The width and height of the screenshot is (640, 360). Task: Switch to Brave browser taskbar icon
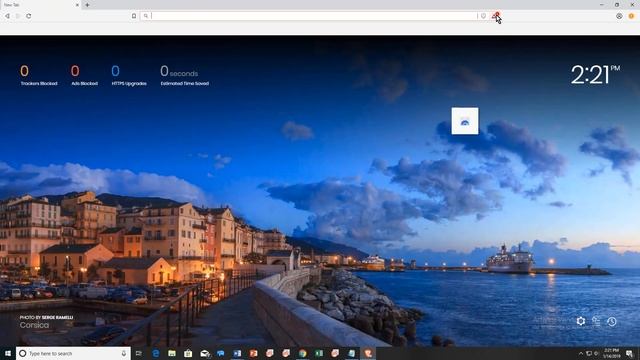click(368, 353)
